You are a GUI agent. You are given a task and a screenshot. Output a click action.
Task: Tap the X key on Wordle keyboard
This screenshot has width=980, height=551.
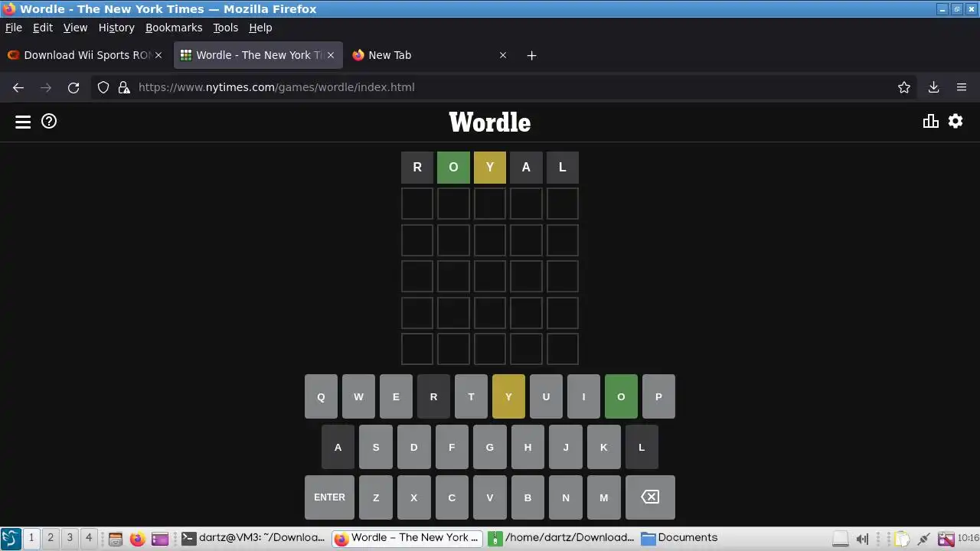tap(413, 497)
